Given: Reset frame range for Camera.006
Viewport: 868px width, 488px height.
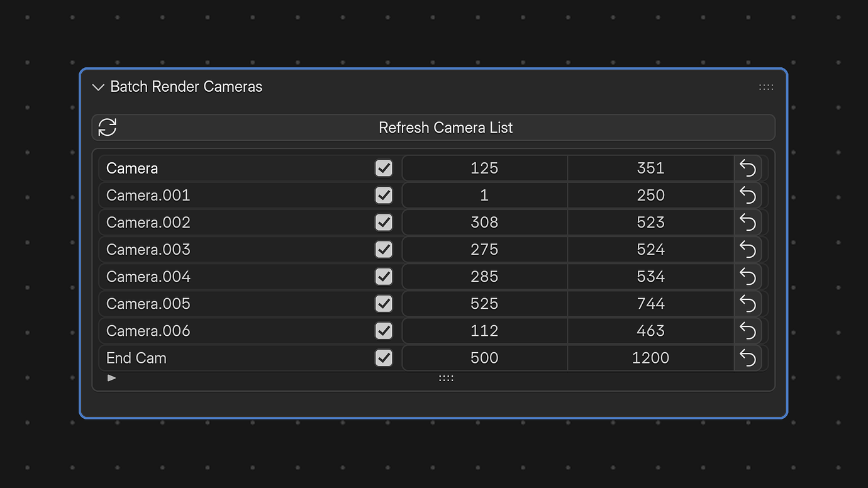Looking at the screenshot, I should point(748,331).
